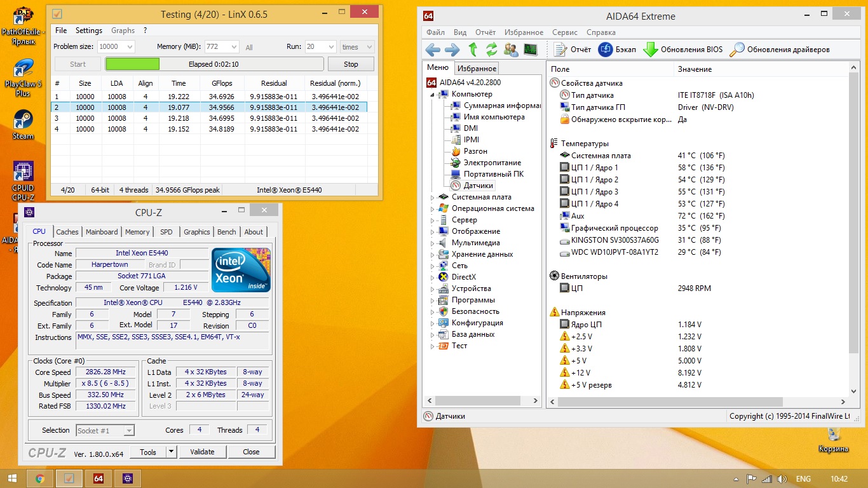Click the Close button in CPU-Z
This screenshot has width=868, height=488.
point(251,452)
